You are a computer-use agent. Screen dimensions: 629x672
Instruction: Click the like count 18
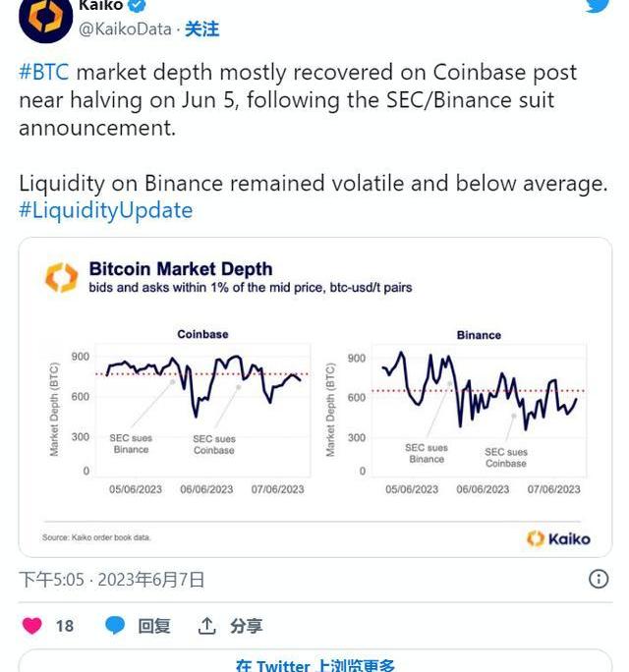tap(65, 626)
